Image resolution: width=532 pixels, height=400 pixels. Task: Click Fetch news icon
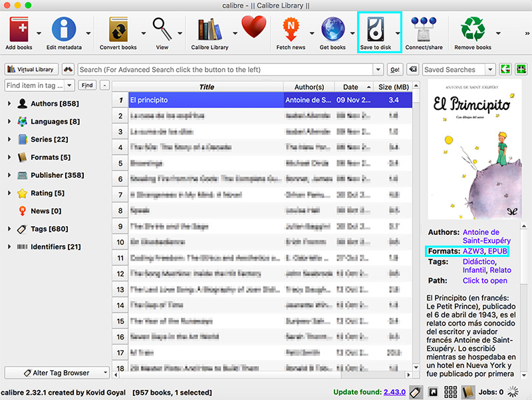point(291,29)
